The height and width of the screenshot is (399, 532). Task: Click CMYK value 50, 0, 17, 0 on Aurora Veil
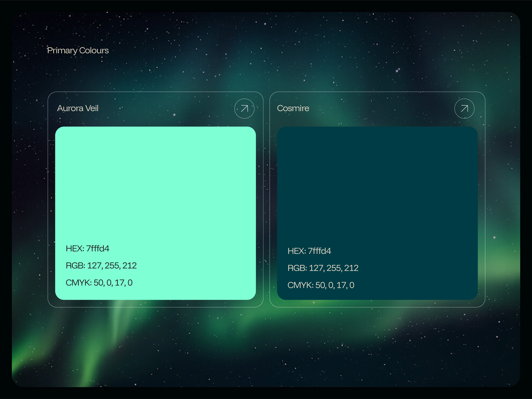coord(113,283)
